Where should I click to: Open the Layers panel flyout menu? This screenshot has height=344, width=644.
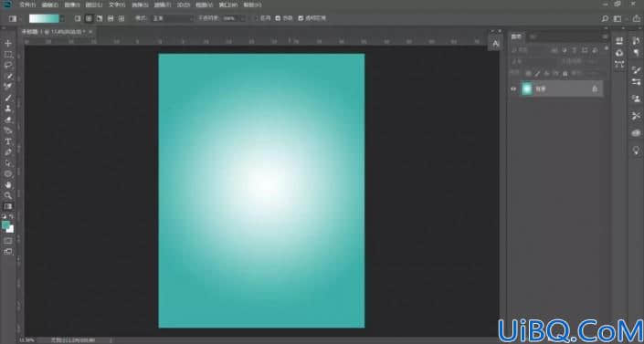(605, 36)
